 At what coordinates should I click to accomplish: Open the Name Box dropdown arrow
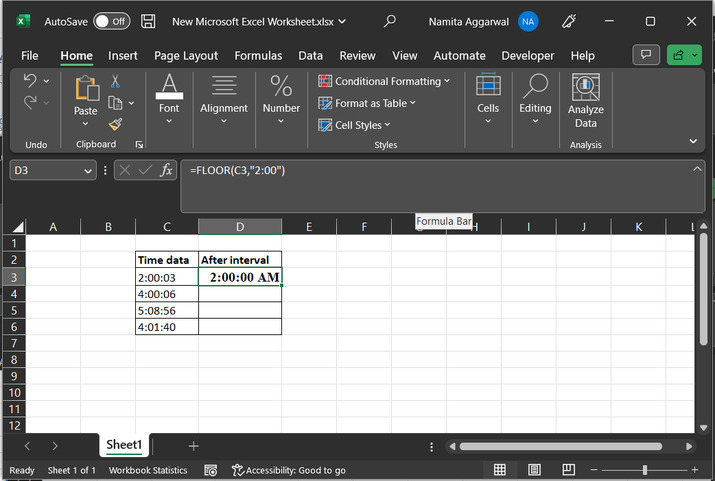[x=88, y=171]
